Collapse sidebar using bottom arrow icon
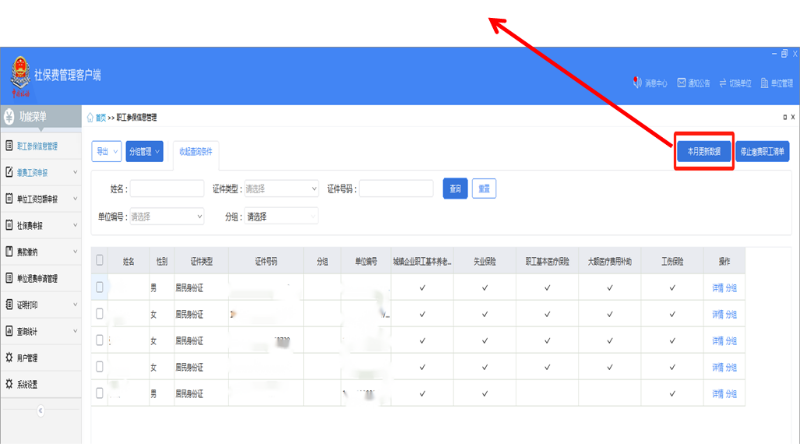The image size is (800, 444). coord(41,410)
